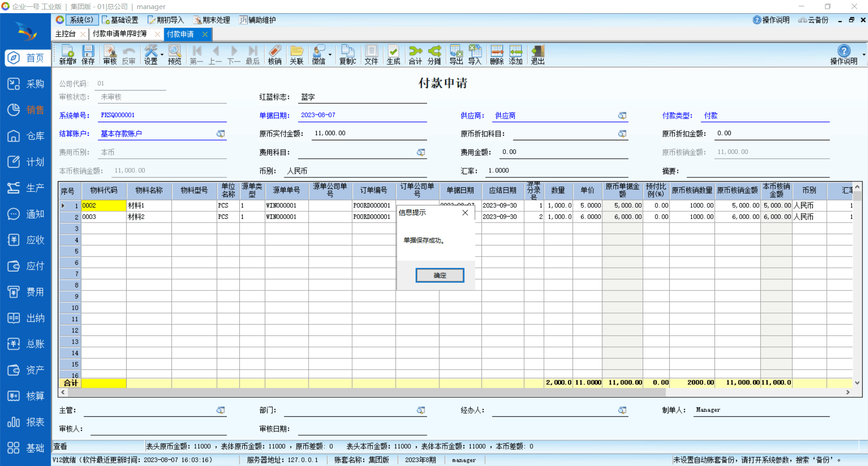The width and height of the screenshot is (868, 466).
Task: Switch to the 付款申请单序时簿 tab
Action: (x=120, y=34)
